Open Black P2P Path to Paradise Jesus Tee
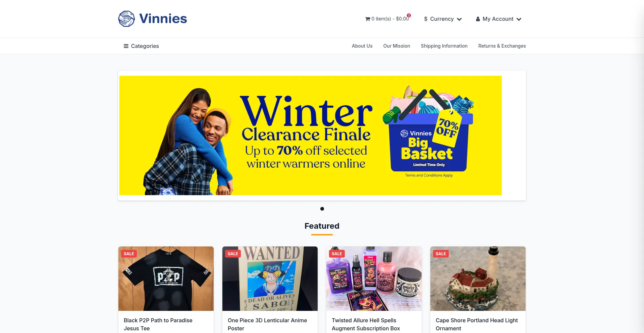The height and width of the screenshot is (333, 644). coord(158,324)
